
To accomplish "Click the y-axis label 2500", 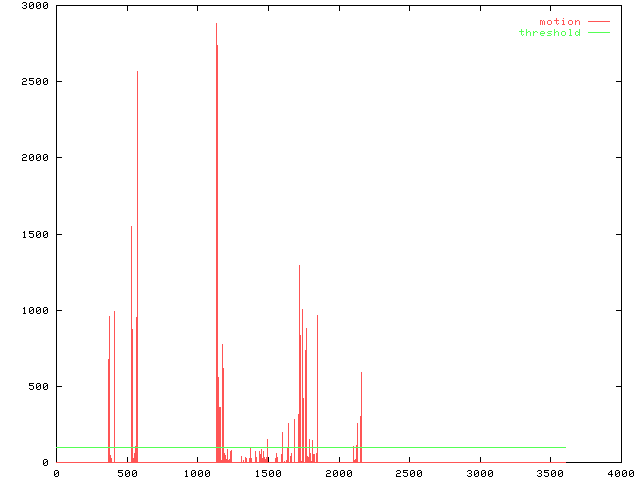I will point(37,82).
